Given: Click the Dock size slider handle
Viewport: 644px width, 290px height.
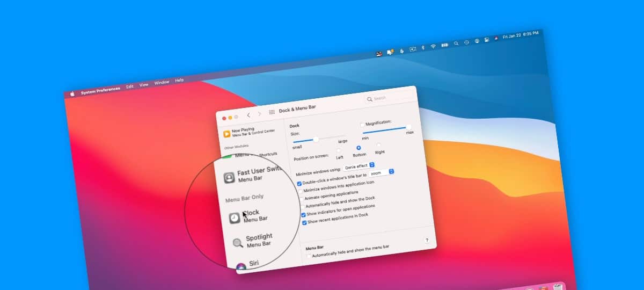Looking at the screenshot, I should coord(316,139).
